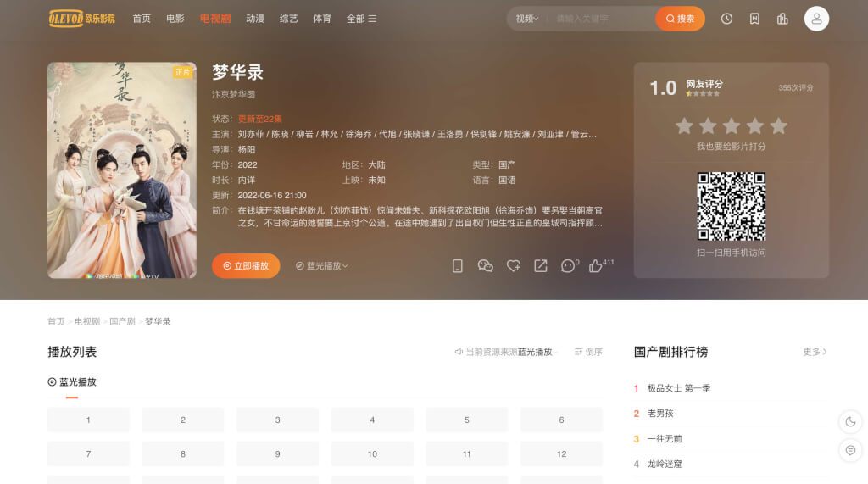This screenshot has height=484, width=868.
Task: Add to favorites with the heart icon
Action: [x=513, y=266]
